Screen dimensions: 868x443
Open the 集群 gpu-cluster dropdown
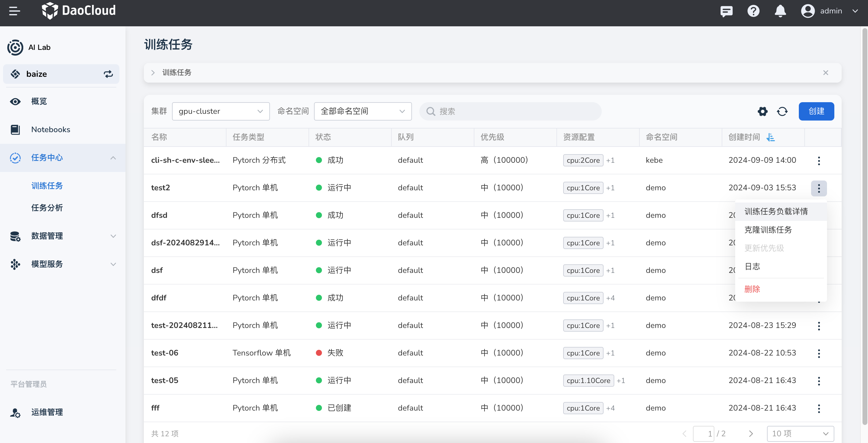(x=221, y=111)
